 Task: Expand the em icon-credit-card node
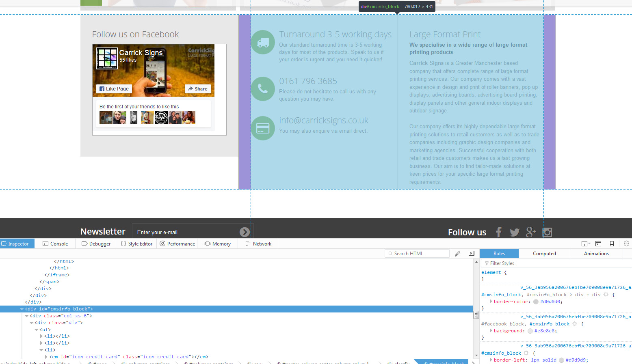point(46,357)
